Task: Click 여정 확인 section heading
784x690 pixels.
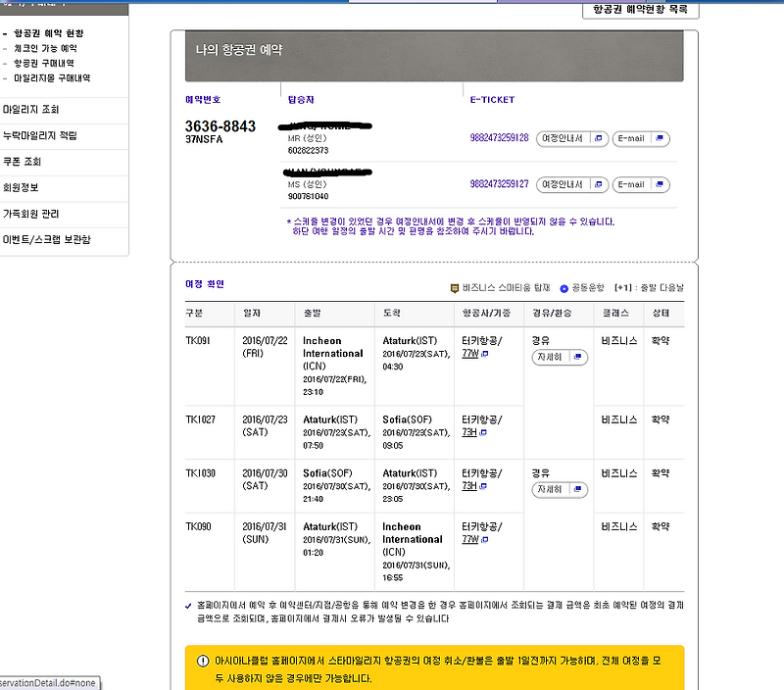Action: pos(205,284)
